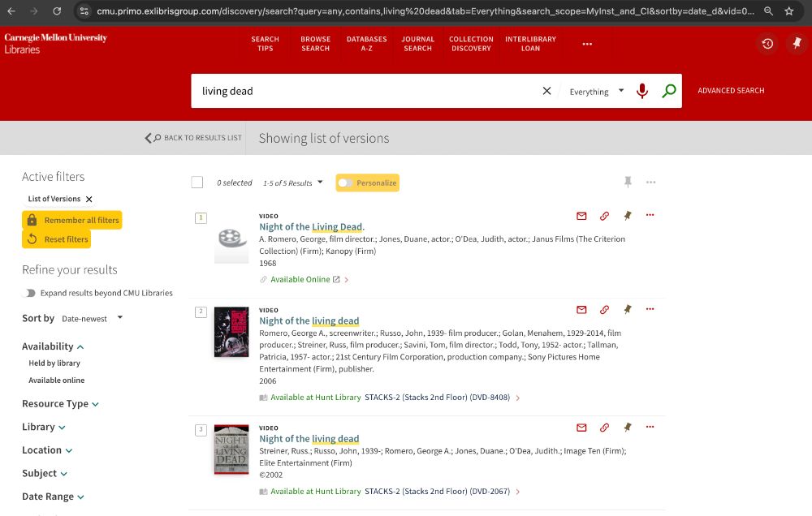Viewport: 812px width, 516px height.
Task: Open Interlibrary Loan menu item
Action: [x=530, y=44]
